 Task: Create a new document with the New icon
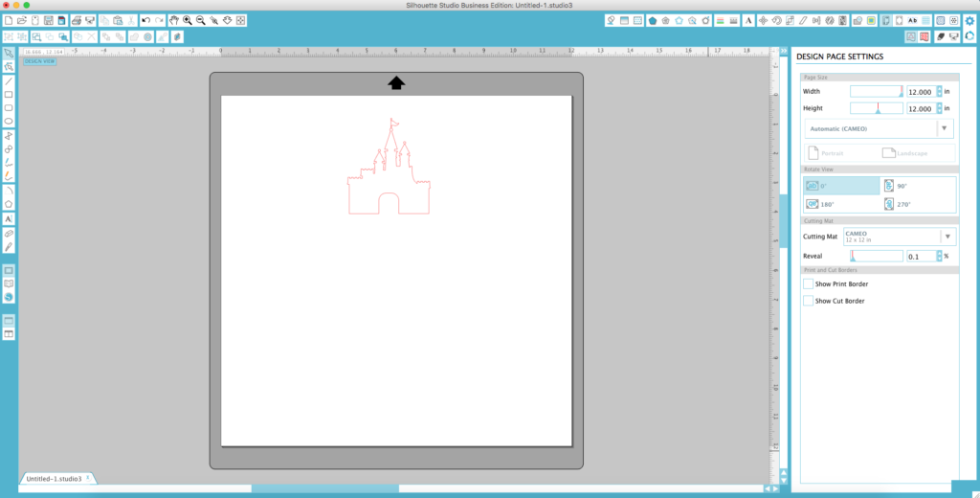8,21
